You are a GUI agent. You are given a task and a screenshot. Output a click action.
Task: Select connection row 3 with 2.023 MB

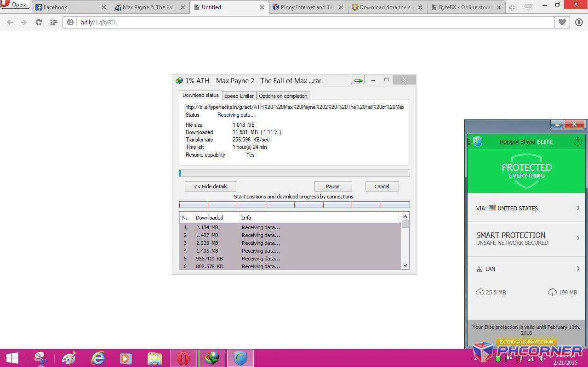(x=290, y=243)
